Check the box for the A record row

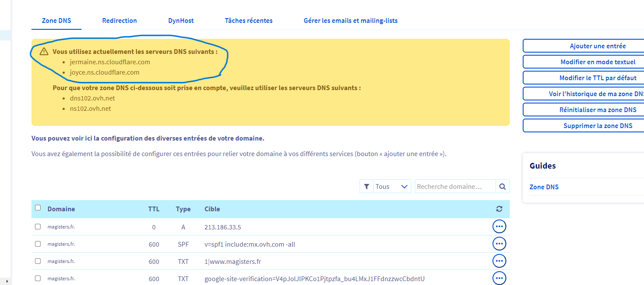pyautogui.click(x=38, y=226)
